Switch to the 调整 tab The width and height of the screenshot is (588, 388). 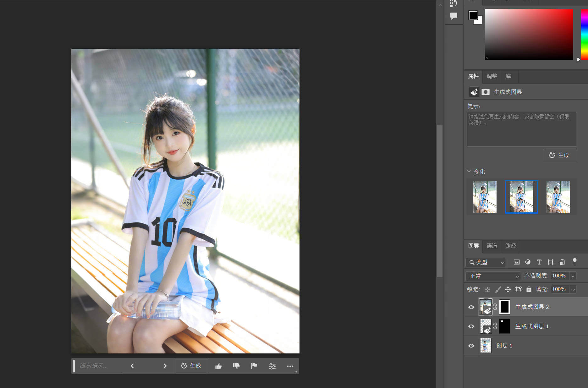[x=492, y=76]
